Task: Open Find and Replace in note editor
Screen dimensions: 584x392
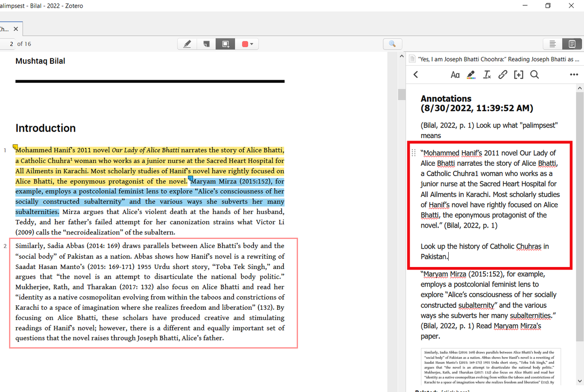Action: (x=534, y=74)
